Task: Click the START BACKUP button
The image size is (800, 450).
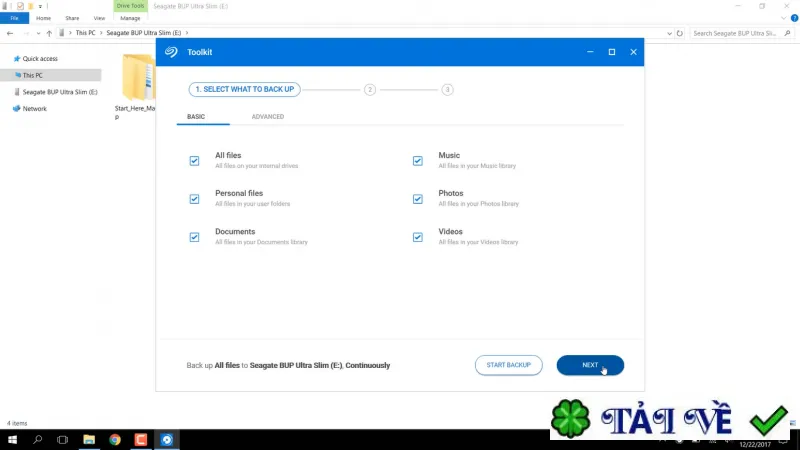Action: [x=509, y=365]
